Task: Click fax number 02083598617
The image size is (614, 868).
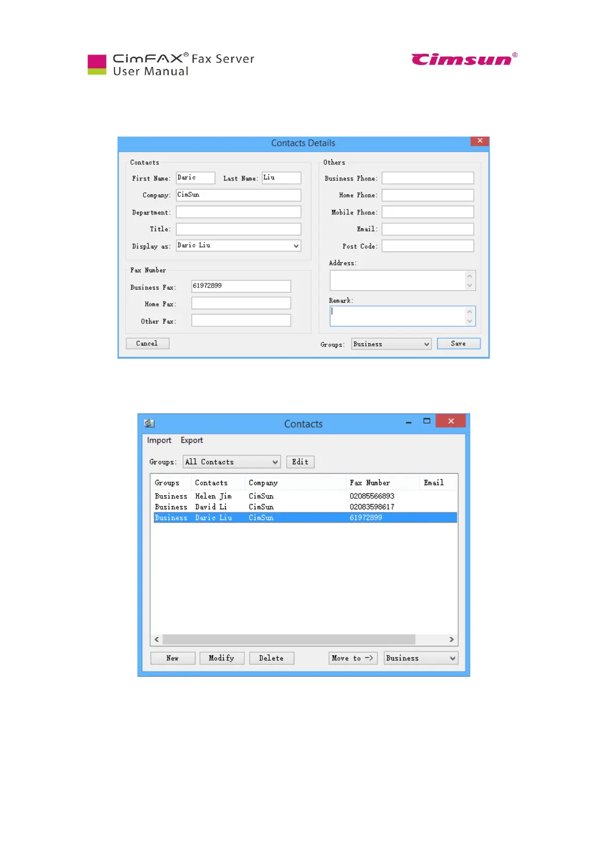Action: [x=372, y=507]
